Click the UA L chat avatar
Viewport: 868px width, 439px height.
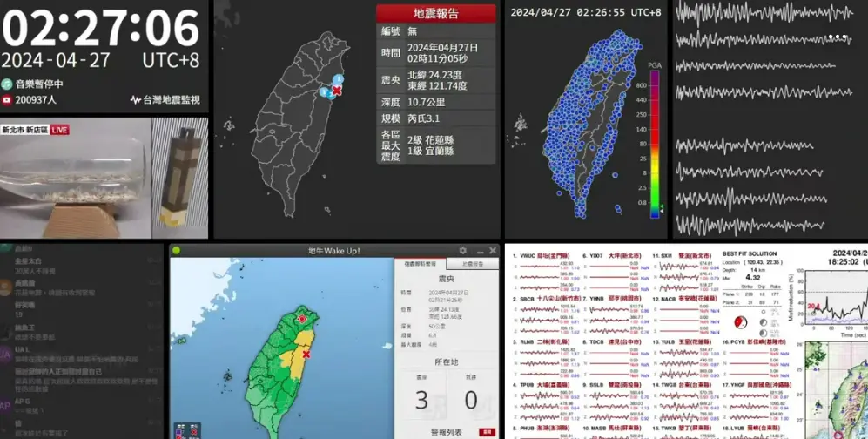coord(5,355)
